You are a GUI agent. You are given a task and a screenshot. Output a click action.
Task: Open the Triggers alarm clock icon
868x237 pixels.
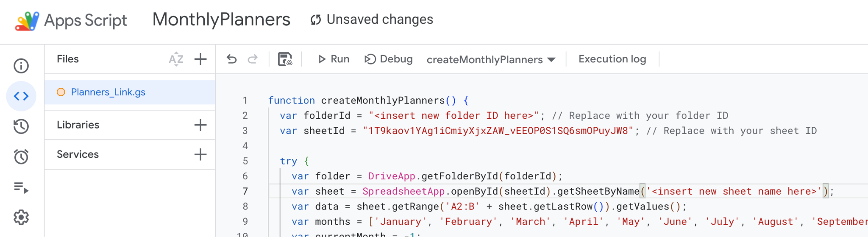point(21,156)
